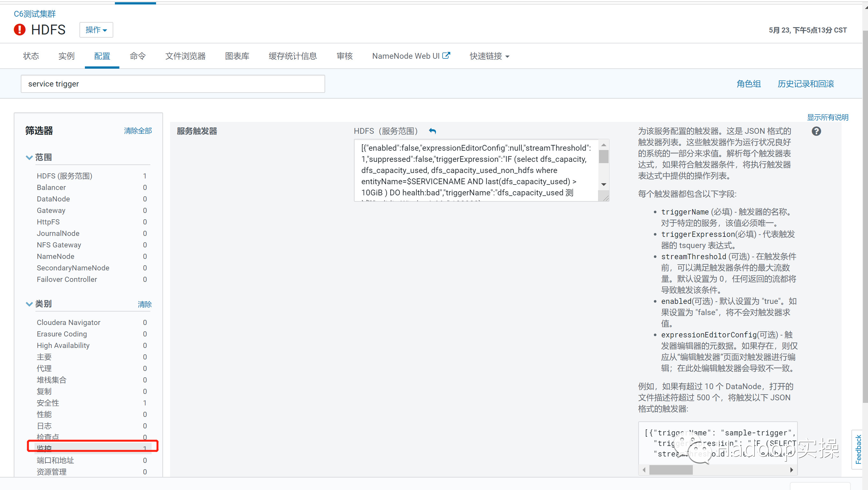Image resolution: width=868 pixels, height=490 pixels.
Task: Click the undo revert arrow beside HDFS (服务范围)
Action: pyautogui.click(x=432, y=131)
